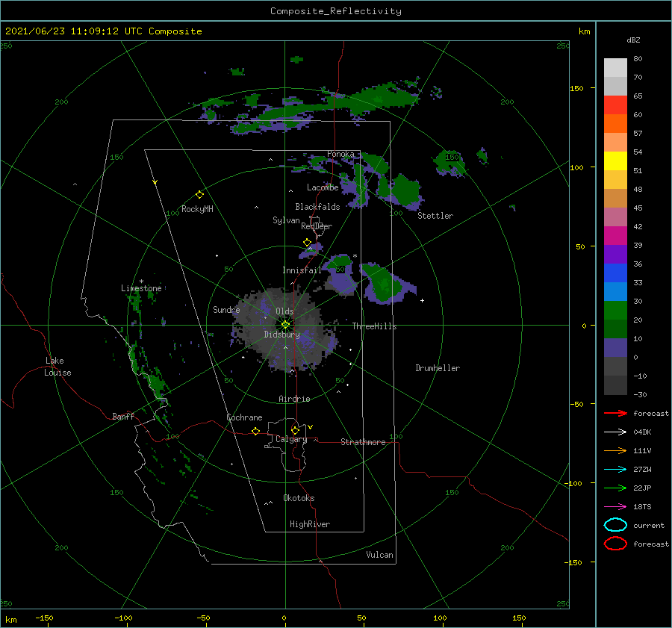
Task: Click the Banff label
Action: click(x=123, y=416)
